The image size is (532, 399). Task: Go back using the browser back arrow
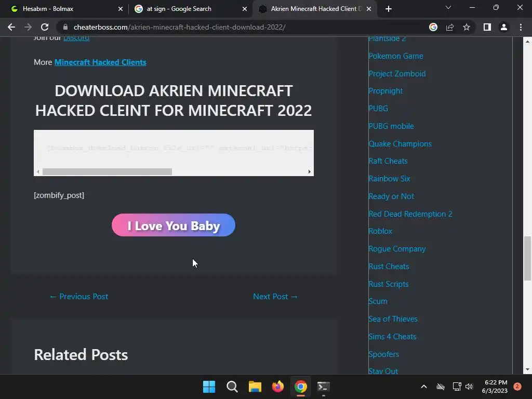click(11, 27)
